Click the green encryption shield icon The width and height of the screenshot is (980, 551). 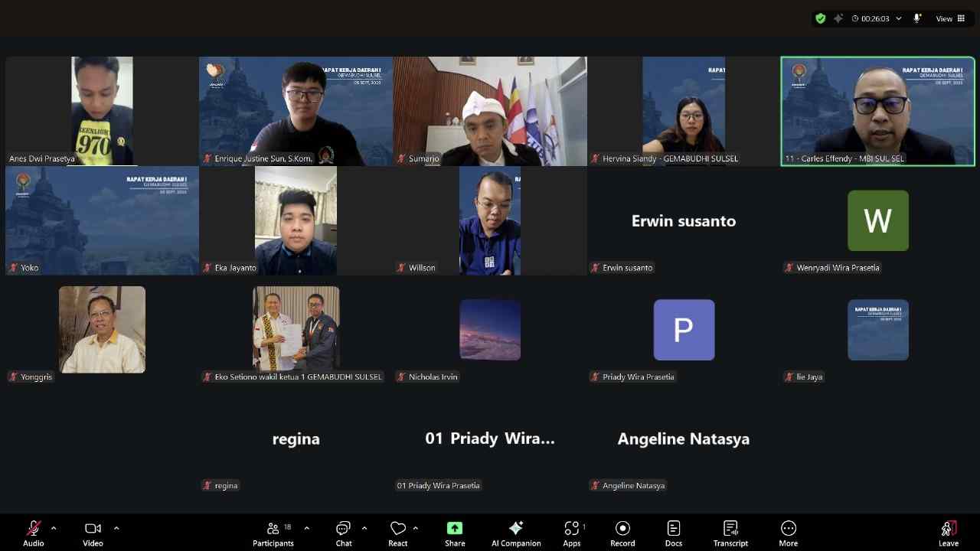point(821,18)
